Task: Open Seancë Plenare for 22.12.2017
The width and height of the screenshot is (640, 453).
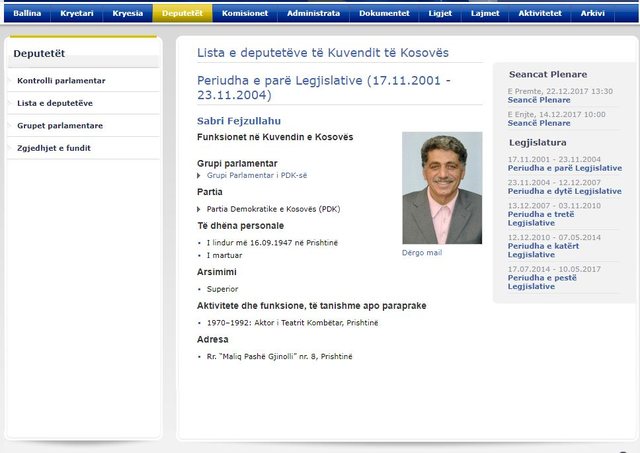Action: click(x=540, y=100)
